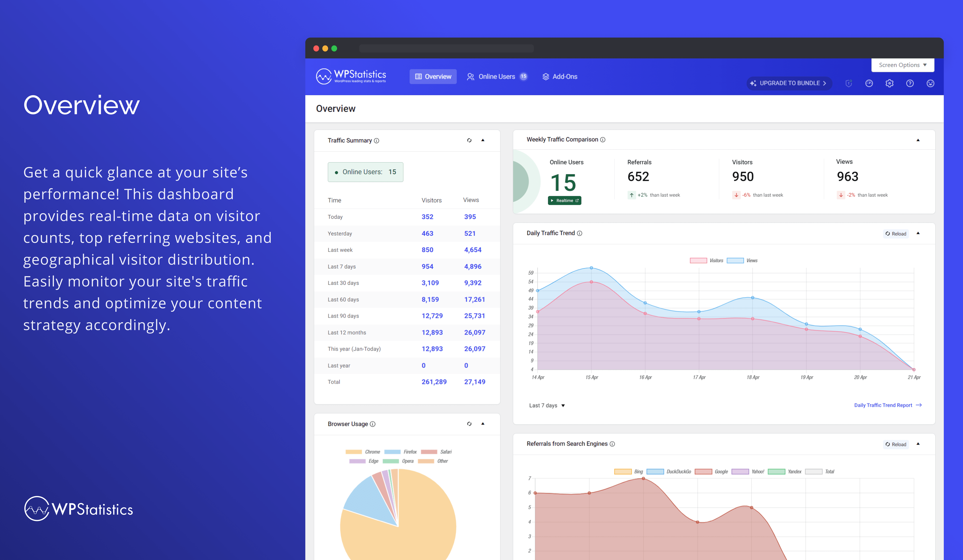Click the Daily Traffic Trend Report arrow icon
This screenshot has height=560, width=963.
tap(919, 405)
